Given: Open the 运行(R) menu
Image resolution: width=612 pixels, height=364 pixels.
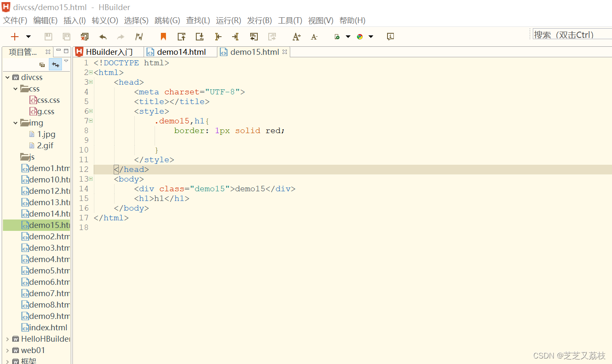Looking at the screenshot, I should 229,20.
